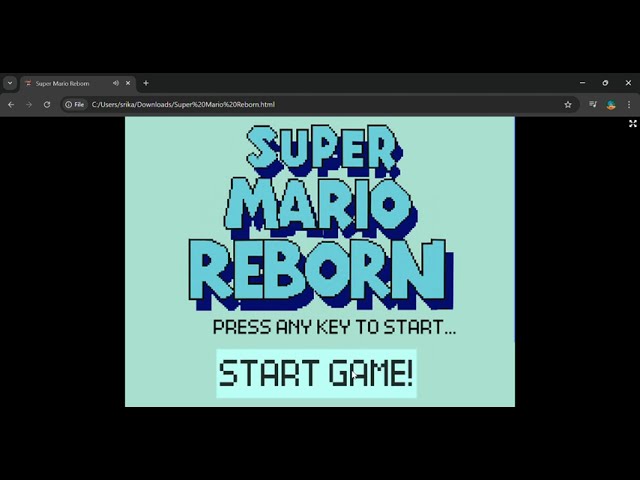Click the START GAME! button

pos(316,373)
